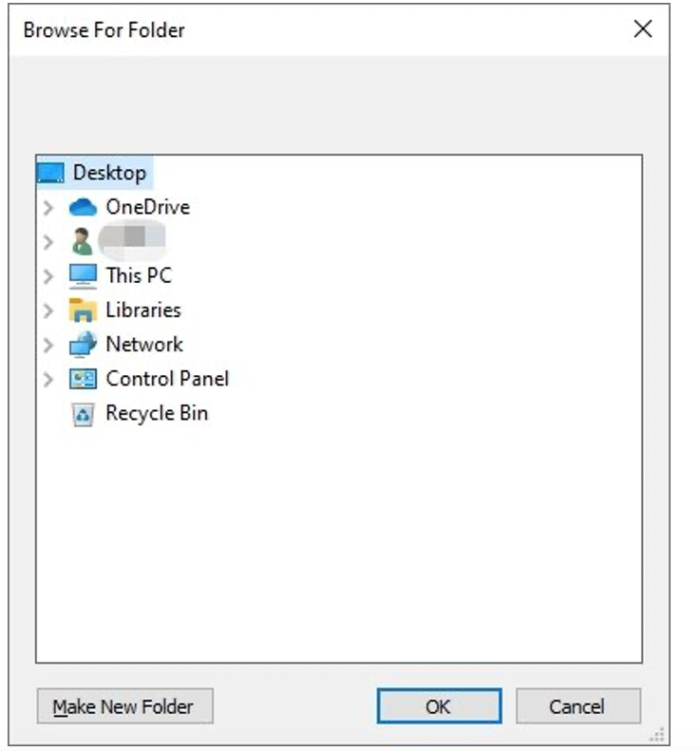The image size is (700, 751).
Task: Click the Make New Folder button
Action: pyautogui.click(x=125, y=706)
